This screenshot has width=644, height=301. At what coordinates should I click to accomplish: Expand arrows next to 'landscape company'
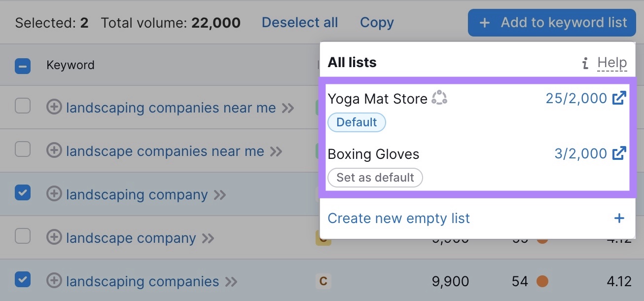(x=208, y=238)
